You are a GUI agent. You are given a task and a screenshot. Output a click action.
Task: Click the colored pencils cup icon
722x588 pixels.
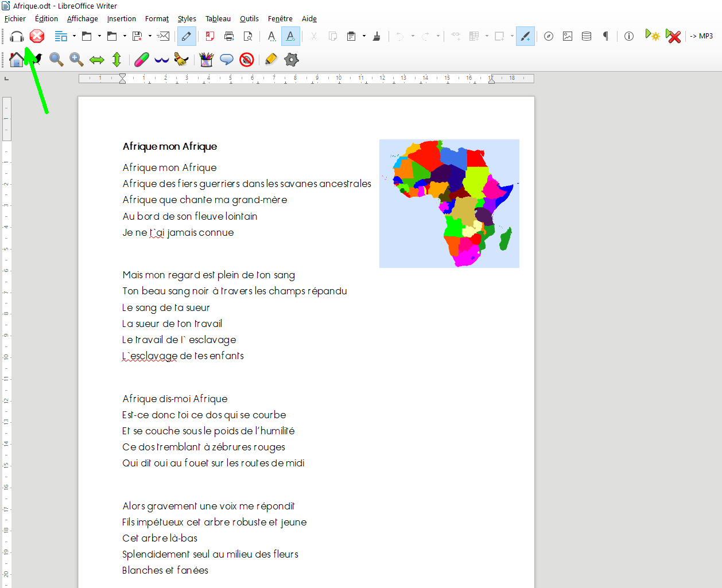pyautogui.click(x=207, y=59)
